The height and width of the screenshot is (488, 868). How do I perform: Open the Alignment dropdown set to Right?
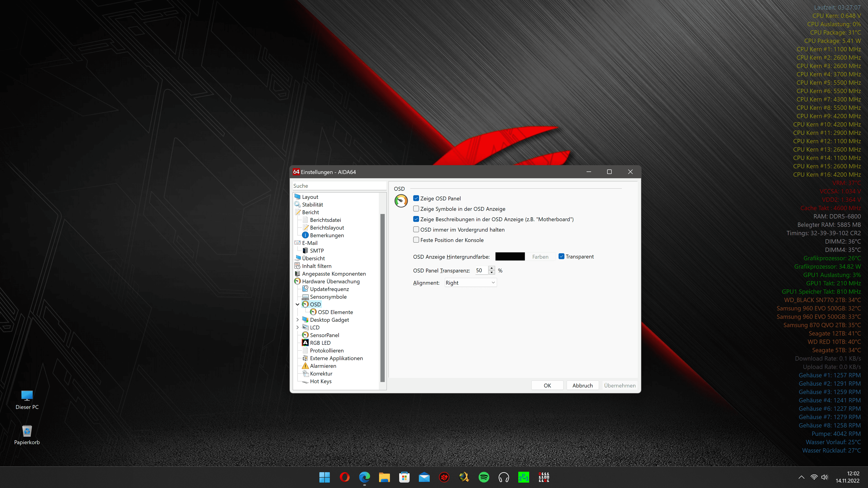click(x=470, y=283)
